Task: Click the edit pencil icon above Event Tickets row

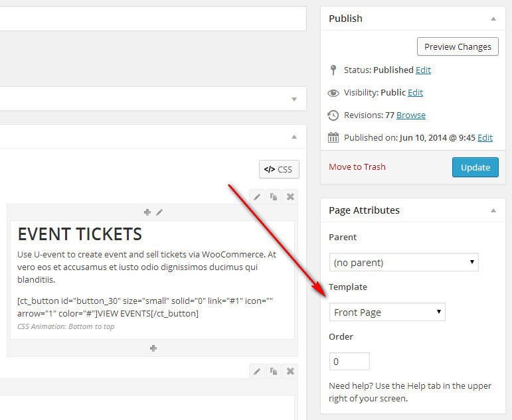Action: (256, 196)
